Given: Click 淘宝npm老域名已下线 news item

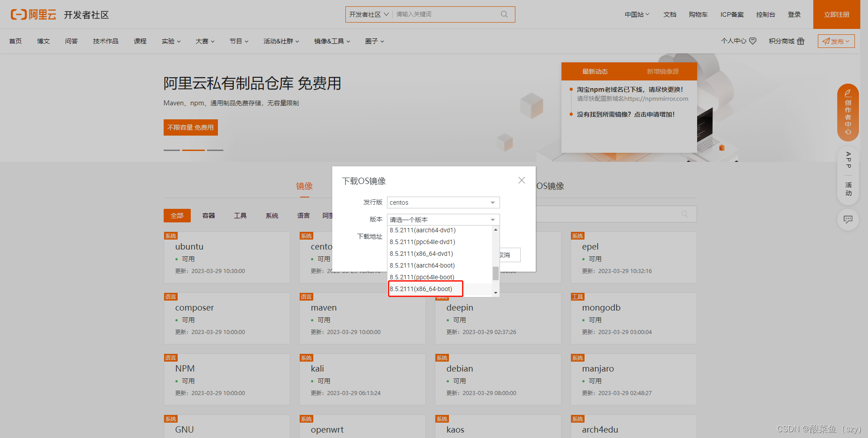Looking at the screenshot, I should [x=630, y=89].
